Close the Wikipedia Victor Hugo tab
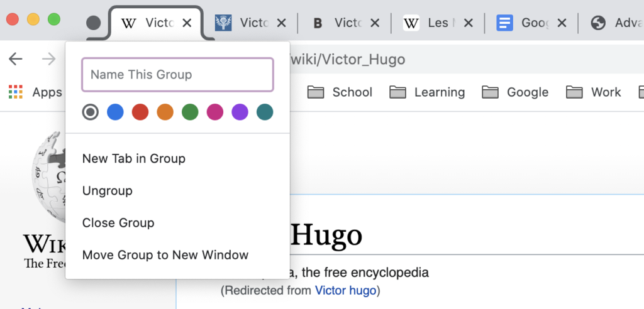644x309 pixels. tap(187, 23)
